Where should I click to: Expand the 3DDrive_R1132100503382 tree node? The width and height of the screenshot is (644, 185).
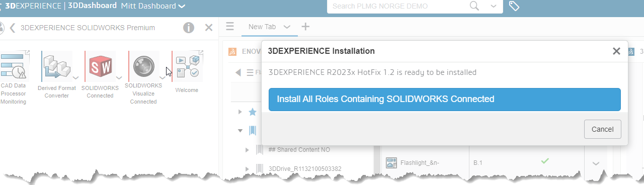coord(247,168)
